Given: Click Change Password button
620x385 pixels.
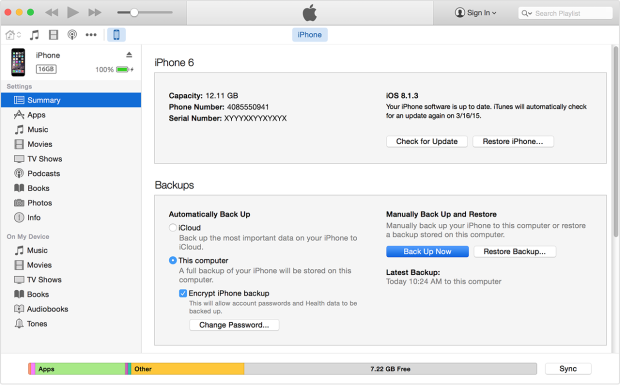Looking at the screenshot, I should (234, 325).
